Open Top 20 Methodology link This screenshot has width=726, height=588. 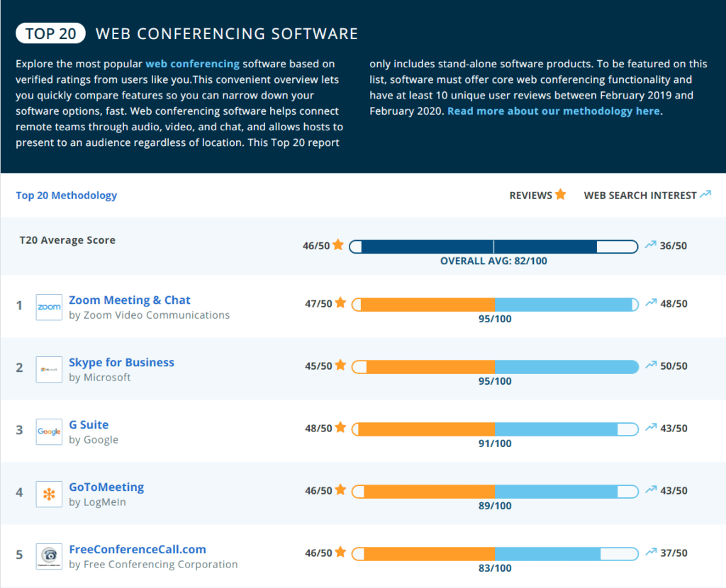[66, 196]
